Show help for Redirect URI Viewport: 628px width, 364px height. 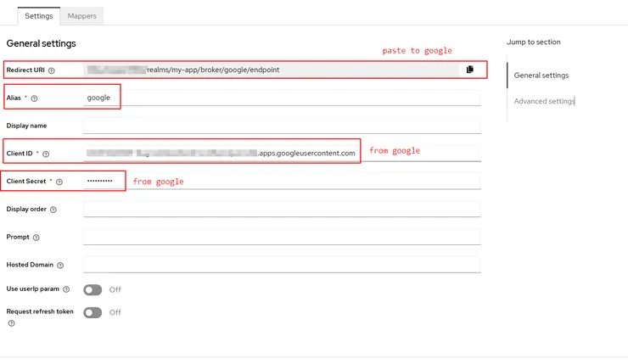click(x=51, y=70)
